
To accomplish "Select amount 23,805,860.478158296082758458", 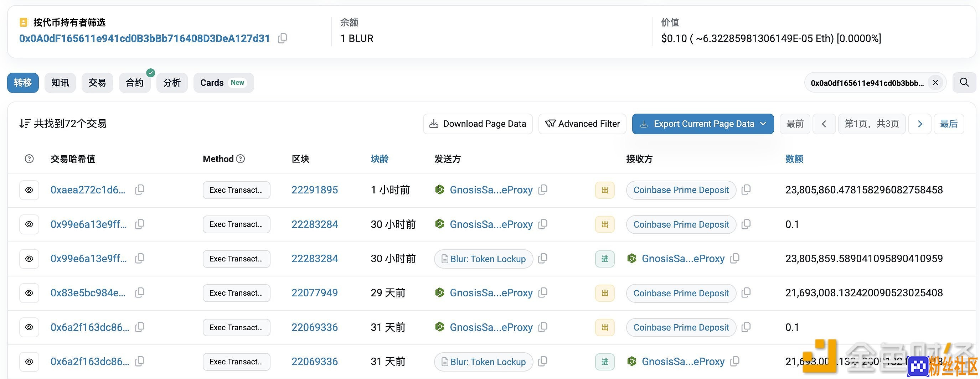I will click(x=864, y=190).
